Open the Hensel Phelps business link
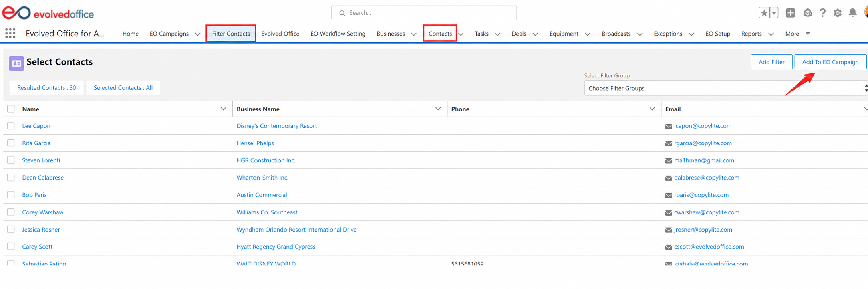868x289 pixels. (255, 143)
